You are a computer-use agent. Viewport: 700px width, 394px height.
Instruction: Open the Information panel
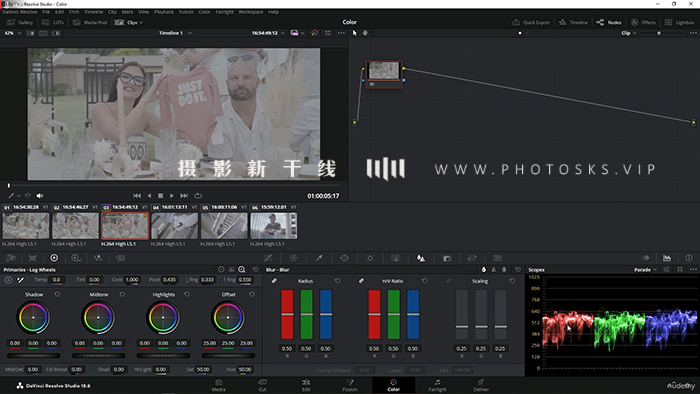point(689,258)
